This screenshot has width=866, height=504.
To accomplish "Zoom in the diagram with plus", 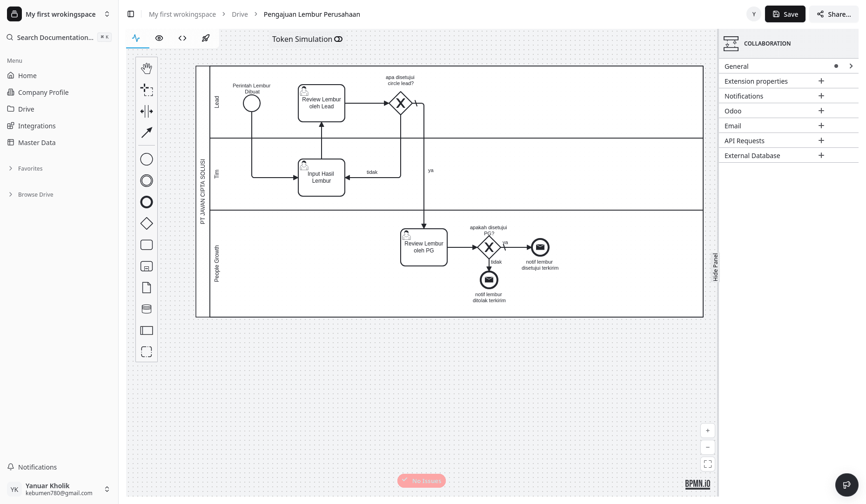I will (x=707, y=431).
